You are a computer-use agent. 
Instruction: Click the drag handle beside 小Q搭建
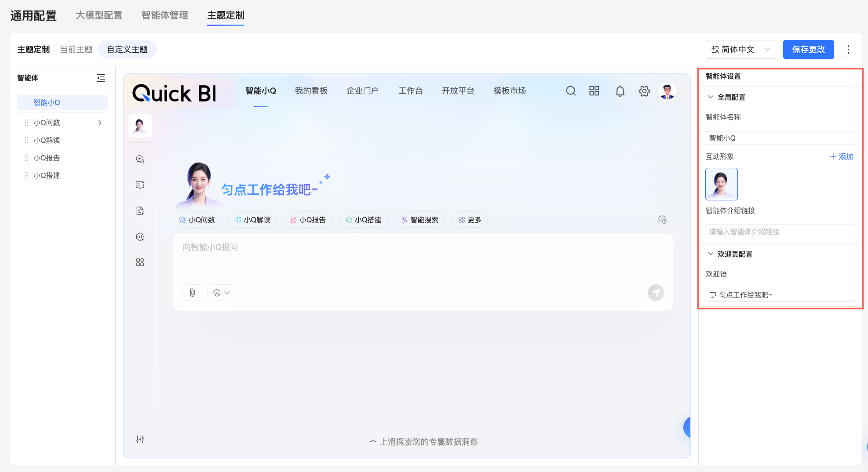(x=26, y=175)
